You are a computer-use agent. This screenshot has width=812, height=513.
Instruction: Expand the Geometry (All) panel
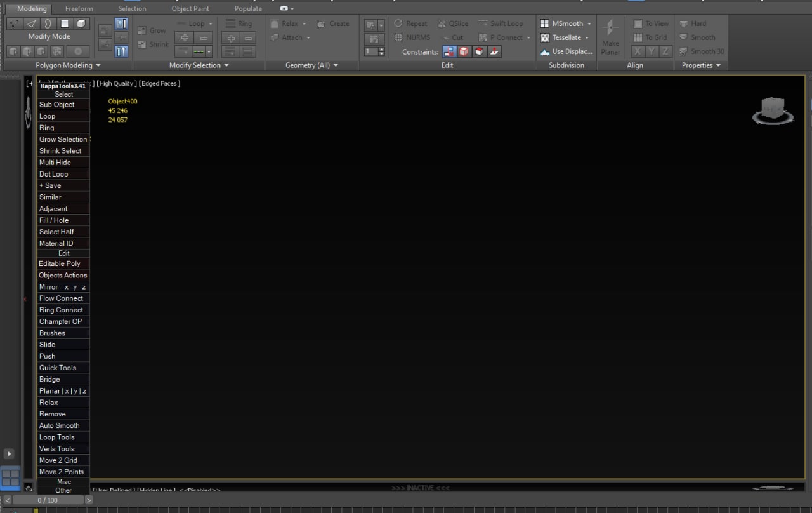[312, 65]
